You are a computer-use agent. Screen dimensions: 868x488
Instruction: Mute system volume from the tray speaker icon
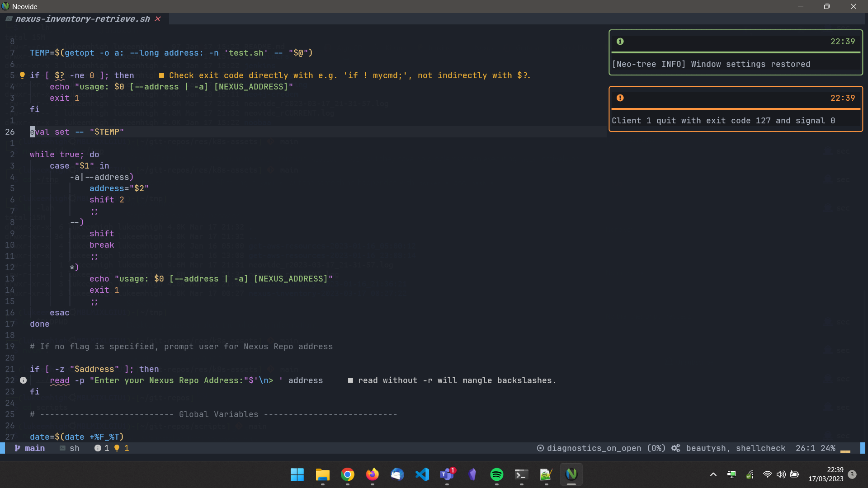pyautogui.click(x=782, y=474)
